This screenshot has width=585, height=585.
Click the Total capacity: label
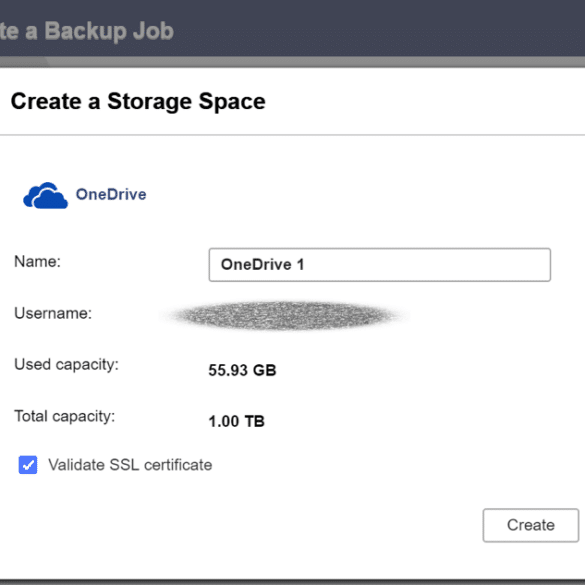point(65,416)
